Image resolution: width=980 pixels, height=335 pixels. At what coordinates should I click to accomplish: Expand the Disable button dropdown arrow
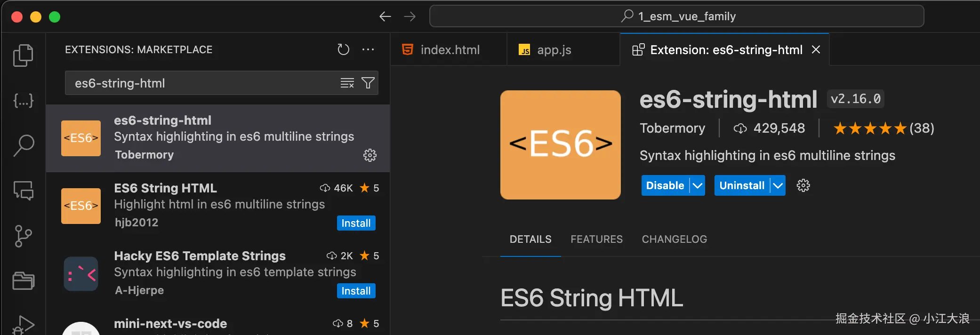coord(698,185)
